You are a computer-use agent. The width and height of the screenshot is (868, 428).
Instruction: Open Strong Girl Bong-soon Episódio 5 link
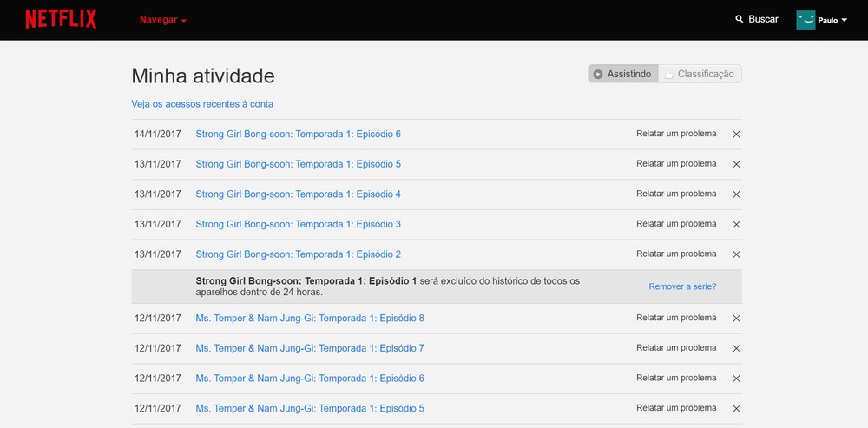coord(298,164)
